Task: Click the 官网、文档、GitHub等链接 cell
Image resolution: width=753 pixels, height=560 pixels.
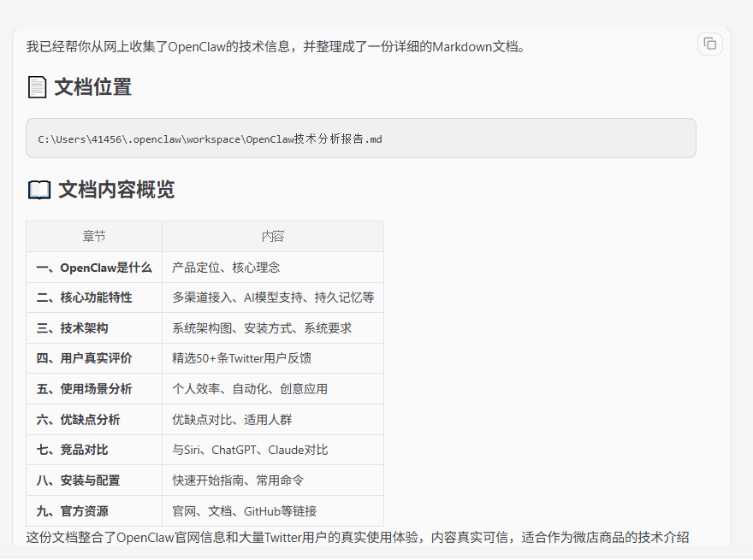Action: click(273, 511)
